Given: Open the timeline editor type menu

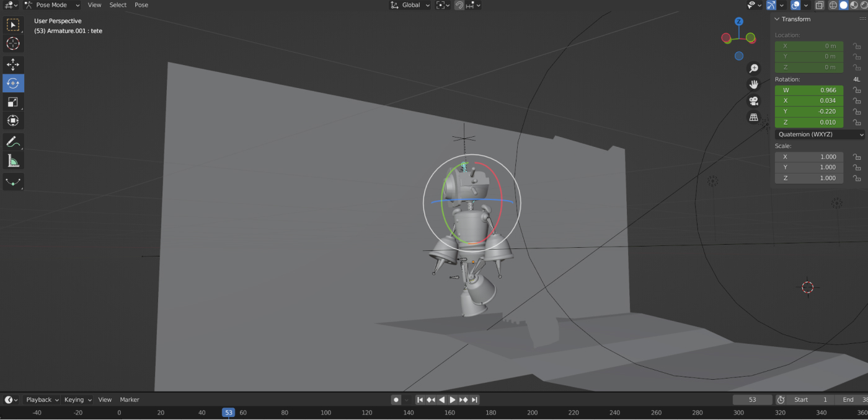Looking at the screenshot, I should click(x=12, y=400).
